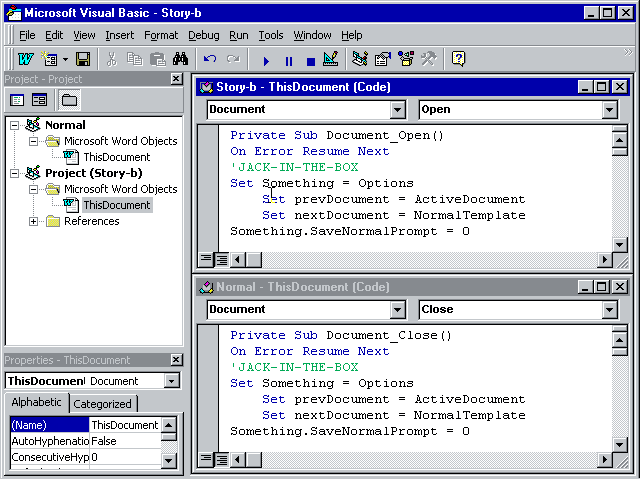
Task: Click View Object button in Project panel
Action: tap(40, 100)
